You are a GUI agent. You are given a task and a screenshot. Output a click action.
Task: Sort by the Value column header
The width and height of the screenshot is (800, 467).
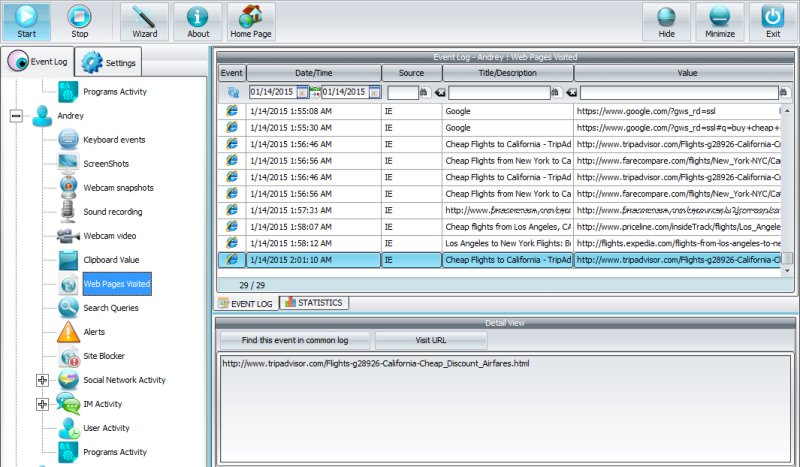tap(684, 73)
